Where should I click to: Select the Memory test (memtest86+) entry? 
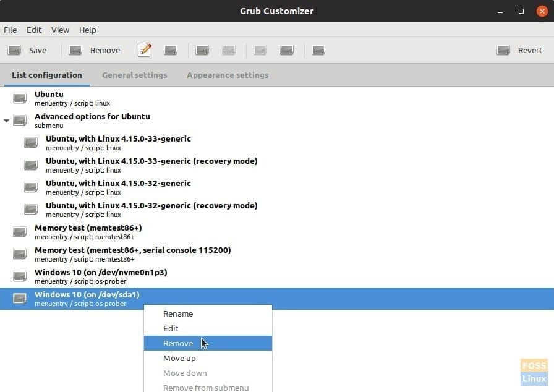pos(277,232)
